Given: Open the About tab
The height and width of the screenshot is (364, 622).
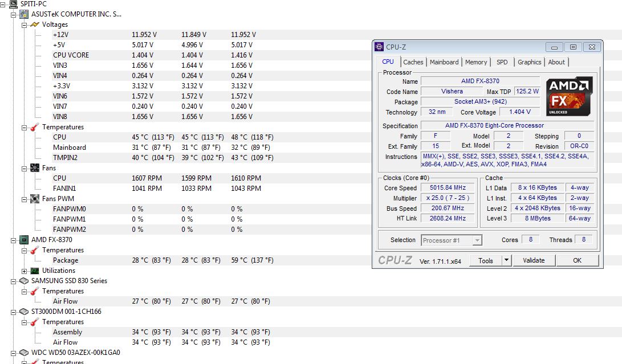Looking at the screenshot, I should click(x=556, y=62).
